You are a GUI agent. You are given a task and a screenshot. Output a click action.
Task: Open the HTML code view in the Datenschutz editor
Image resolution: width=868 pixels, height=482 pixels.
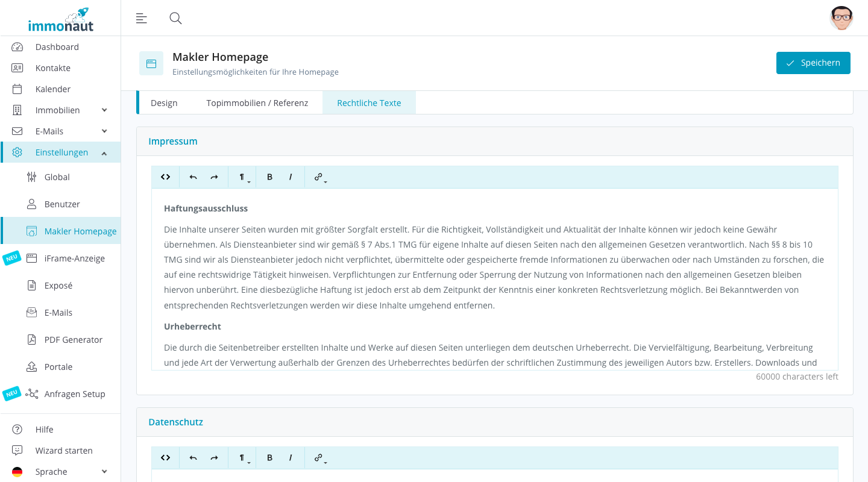pos(165,457)
